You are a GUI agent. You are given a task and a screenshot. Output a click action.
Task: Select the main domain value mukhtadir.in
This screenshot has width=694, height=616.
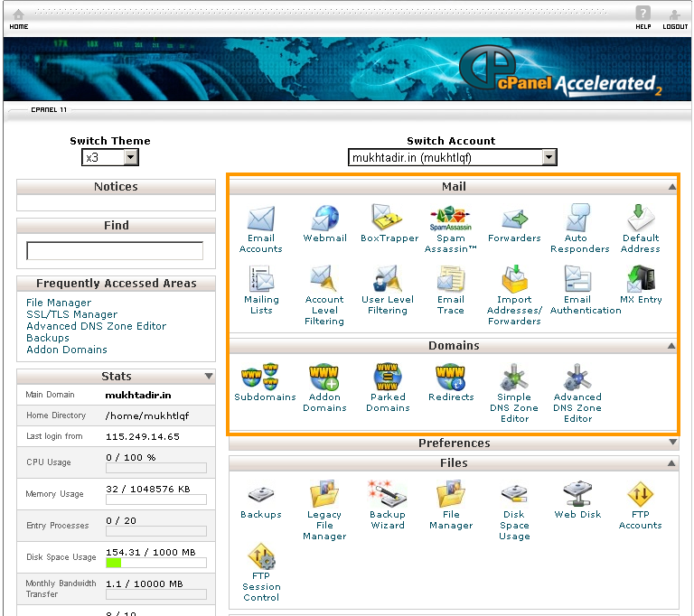pyautogui.click(x=138, y=396)
